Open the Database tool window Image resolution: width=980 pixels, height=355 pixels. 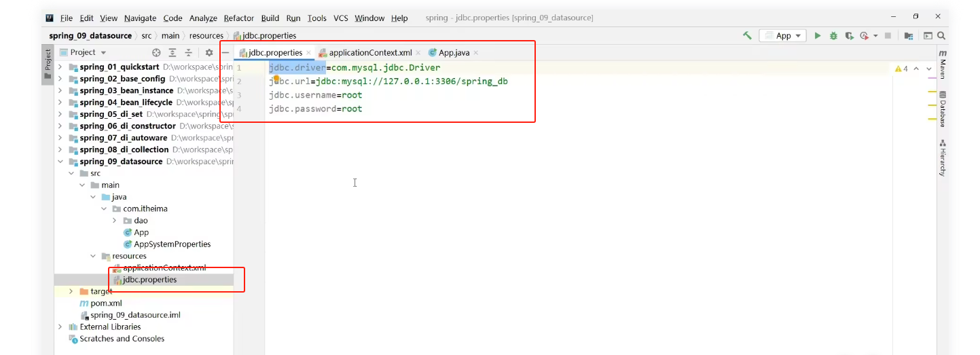click(943, 109)
